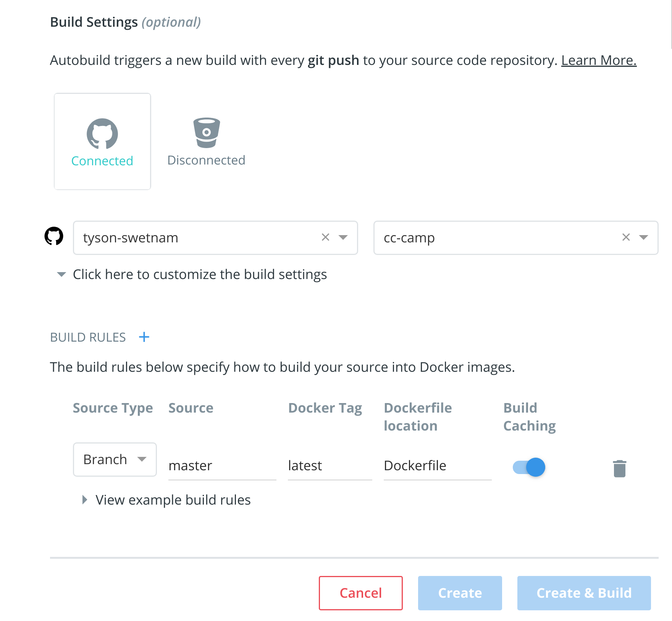Collapse the customize build settings section
The width and height of the screenshot is (672, 621).
[192, 274]
